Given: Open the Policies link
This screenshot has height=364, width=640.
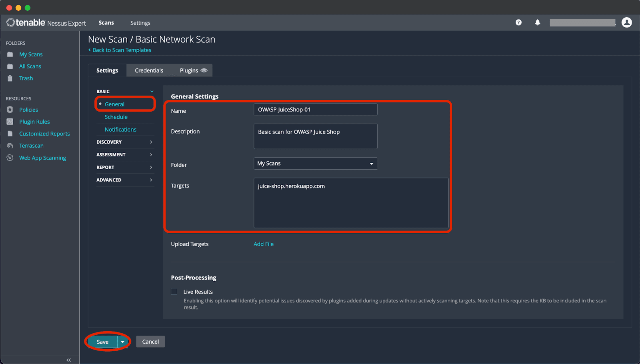Looking at the screenshot, I should coord(28,110).
